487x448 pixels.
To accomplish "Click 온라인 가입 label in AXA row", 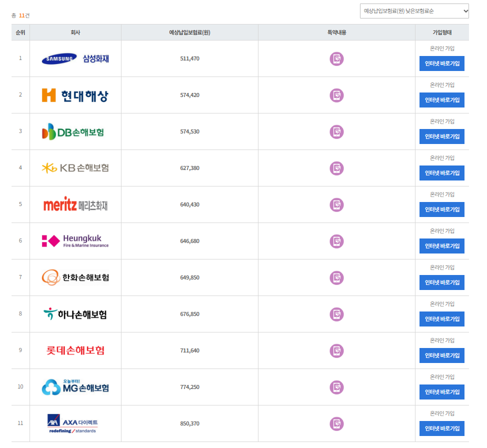I will [442, 413].
